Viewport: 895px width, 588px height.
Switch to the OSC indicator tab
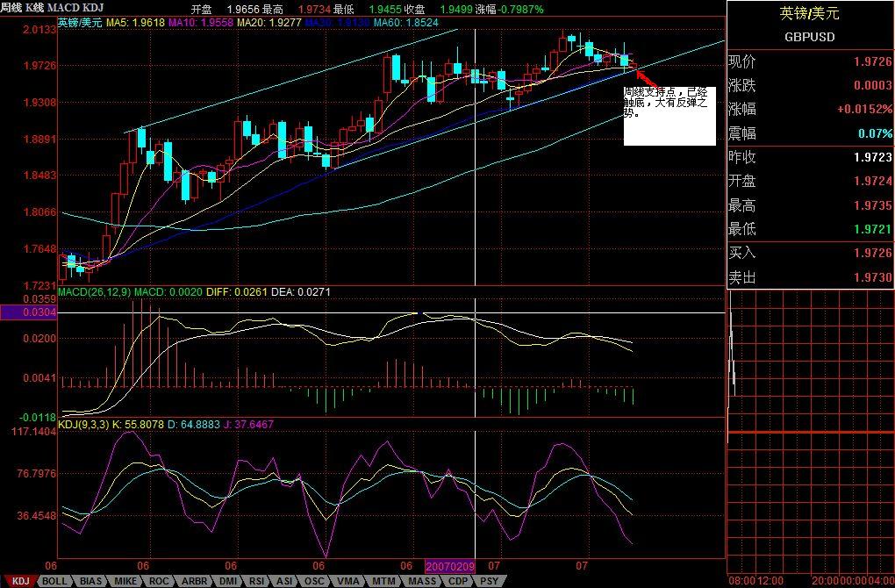pyautogui.click(x=315, y=581)
